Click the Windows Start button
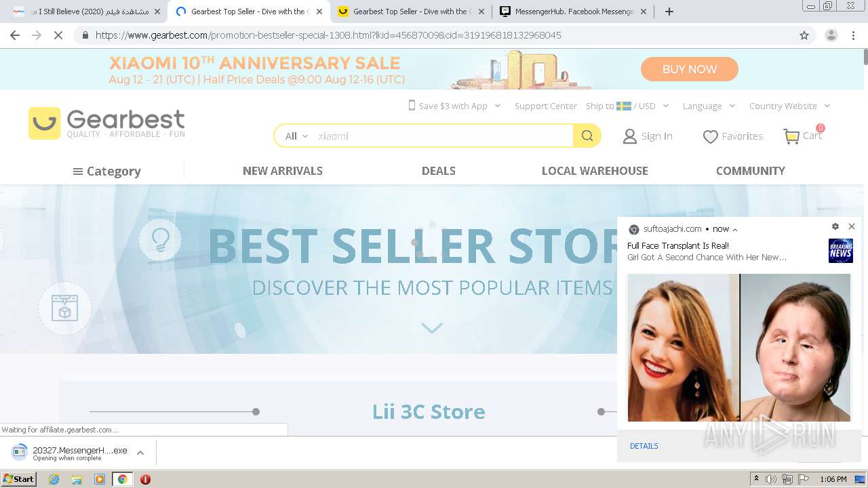This screenshot has height=488, width=868. (x=18, y=479)
